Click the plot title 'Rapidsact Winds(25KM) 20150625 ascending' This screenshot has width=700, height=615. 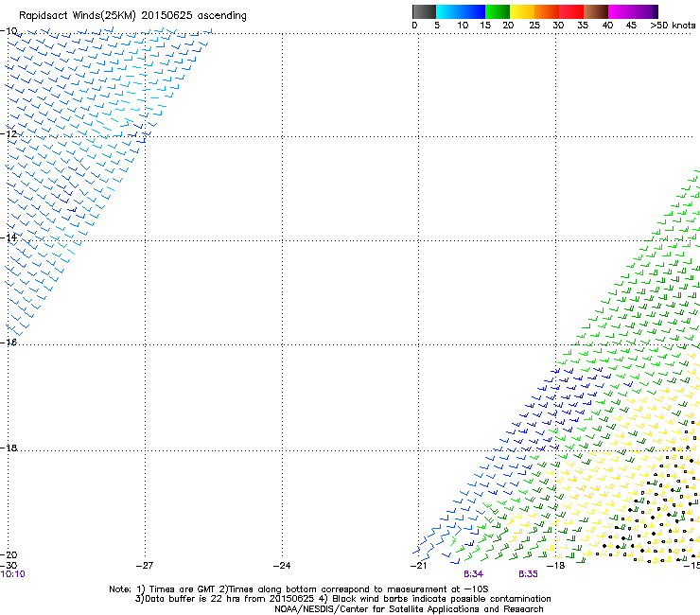tap(132, 16)
